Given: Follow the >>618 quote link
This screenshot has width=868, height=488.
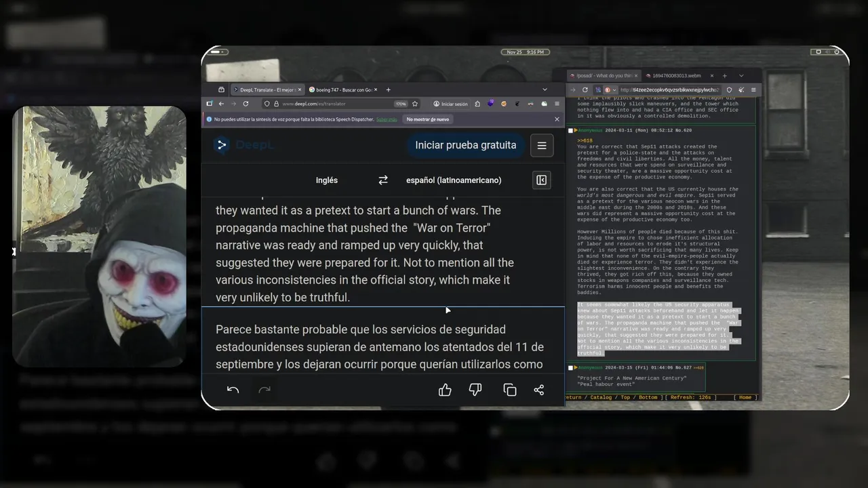Looking at the screenshot, I should point(584,141).
